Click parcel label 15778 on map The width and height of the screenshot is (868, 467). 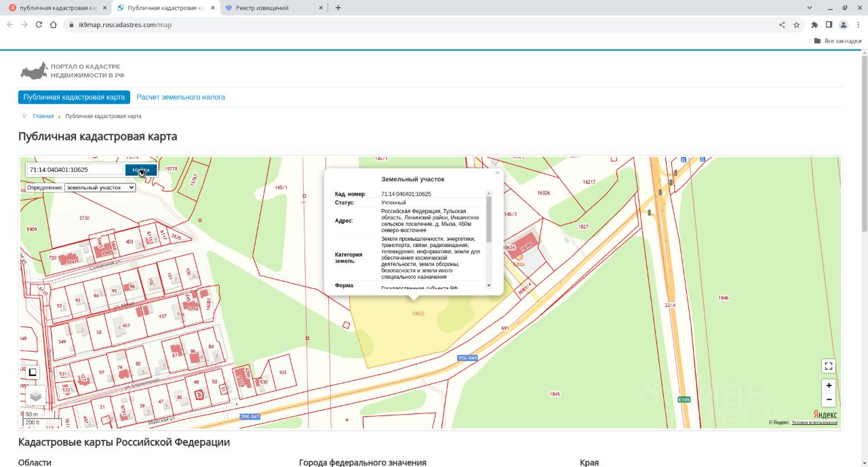point(171,168)
